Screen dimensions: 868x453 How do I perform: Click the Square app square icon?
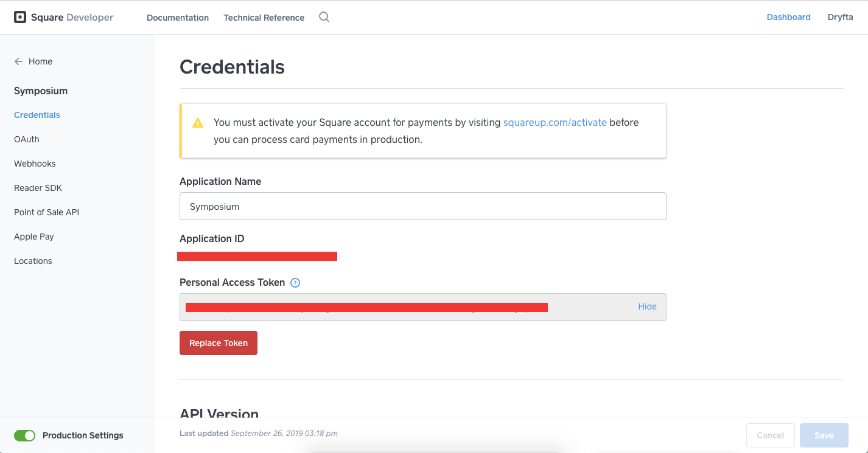[20, 17]
